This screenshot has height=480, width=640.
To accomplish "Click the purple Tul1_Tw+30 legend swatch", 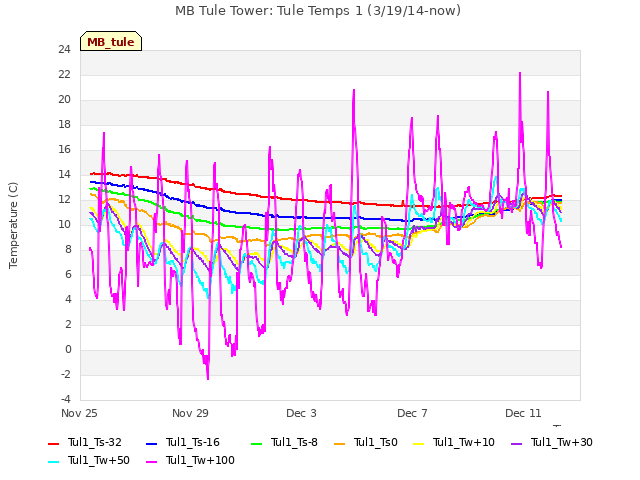I will pyautogui.click(x=516, y=443).
